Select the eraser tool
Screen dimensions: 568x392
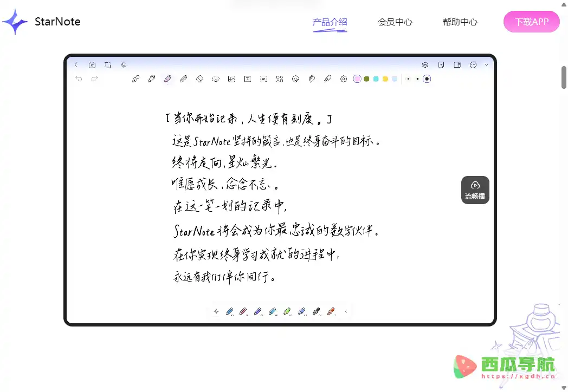[x=199, y=79]
